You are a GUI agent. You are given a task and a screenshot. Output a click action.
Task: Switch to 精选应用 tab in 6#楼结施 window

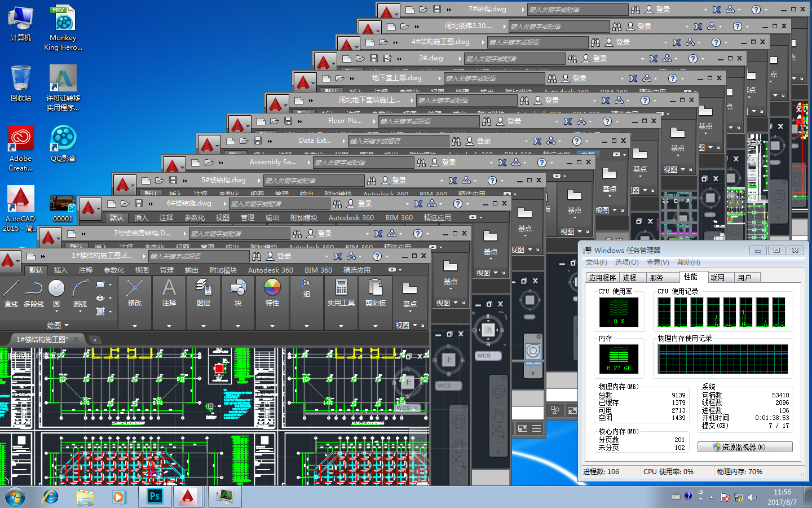pos(438,218)
